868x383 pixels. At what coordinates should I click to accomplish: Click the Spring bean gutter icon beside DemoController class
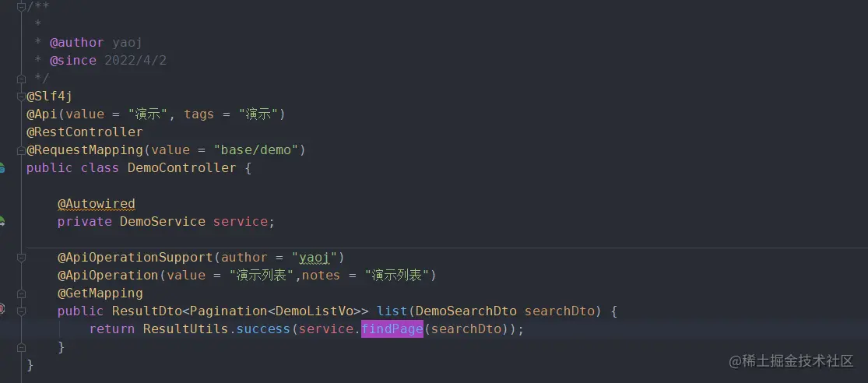coord(2,167)
